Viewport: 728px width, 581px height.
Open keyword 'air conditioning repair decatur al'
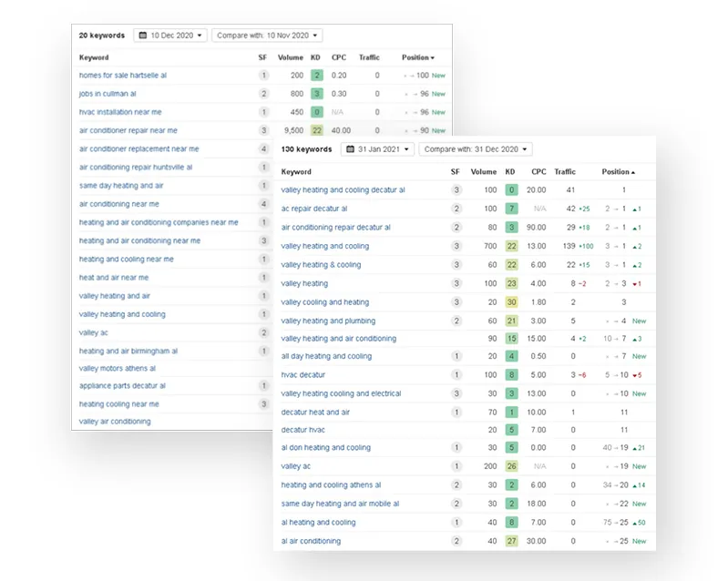(x=335, y=228)
